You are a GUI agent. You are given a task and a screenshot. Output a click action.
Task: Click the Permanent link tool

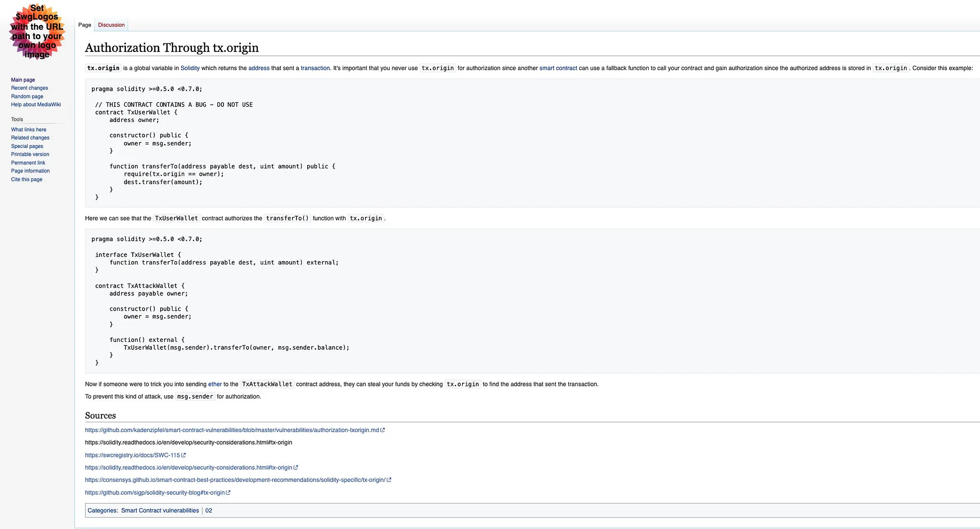pos(28,163)
